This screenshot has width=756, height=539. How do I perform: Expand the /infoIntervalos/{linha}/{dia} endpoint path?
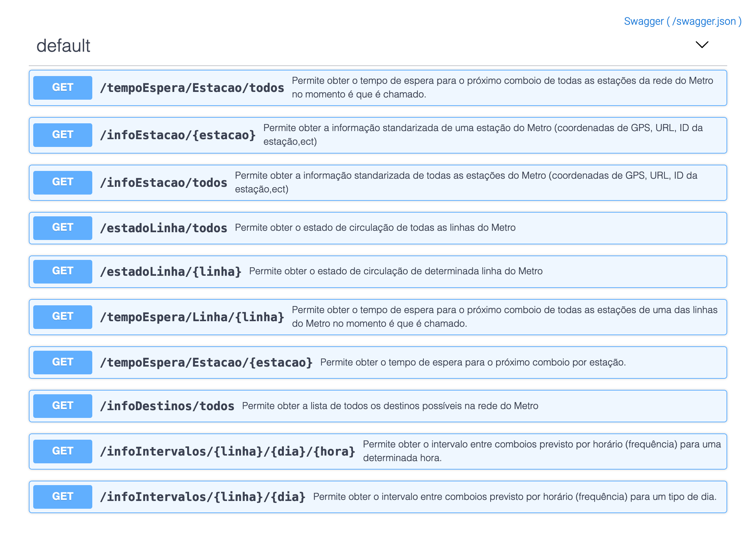pyautogui.click(x=203, y=497)
